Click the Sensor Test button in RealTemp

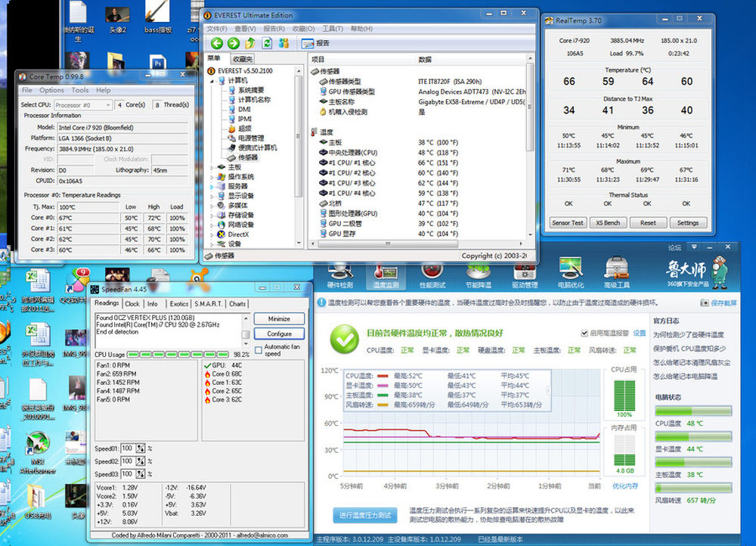click(x=568, y=223)
